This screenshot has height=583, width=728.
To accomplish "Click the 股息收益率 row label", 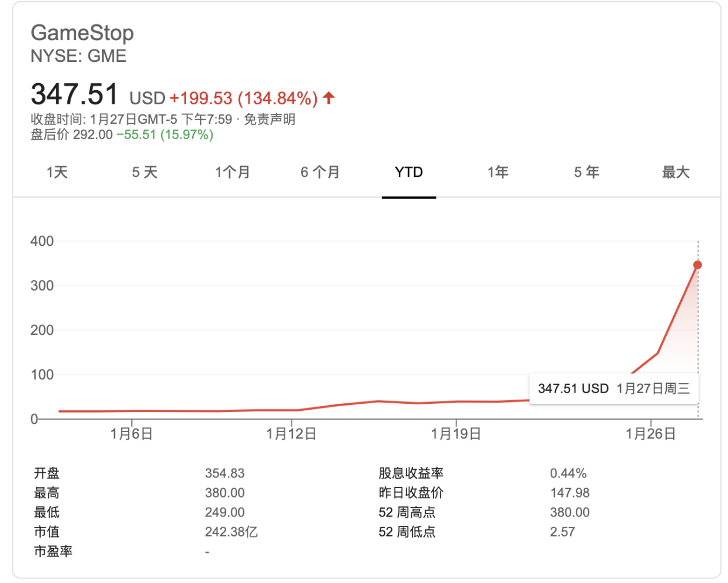I will [411, 473].
